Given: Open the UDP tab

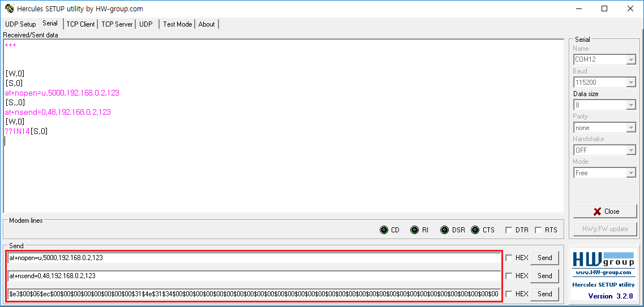Looking at the screenshot, I should (146, 24).
